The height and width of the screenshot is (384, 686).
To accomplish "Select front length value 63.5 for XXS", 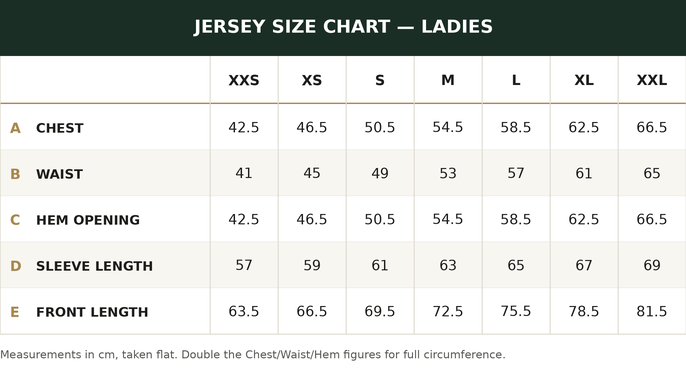I will [x=244, y=311].
